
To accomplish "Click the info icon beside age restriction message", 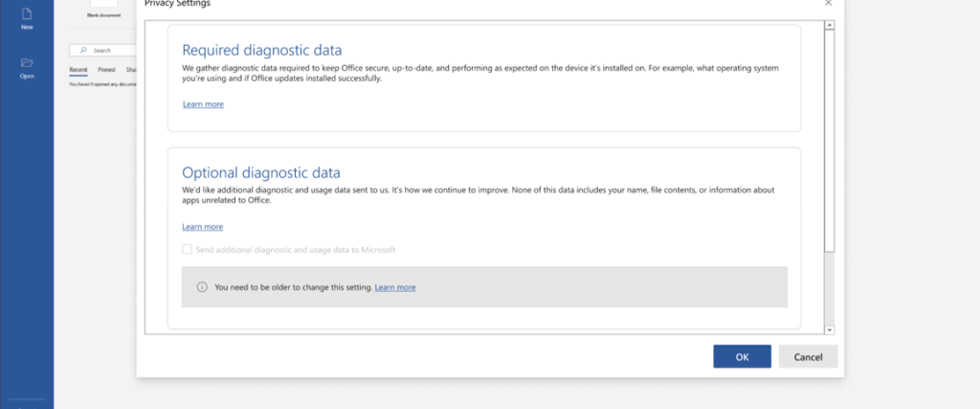I will pos(202,287).
